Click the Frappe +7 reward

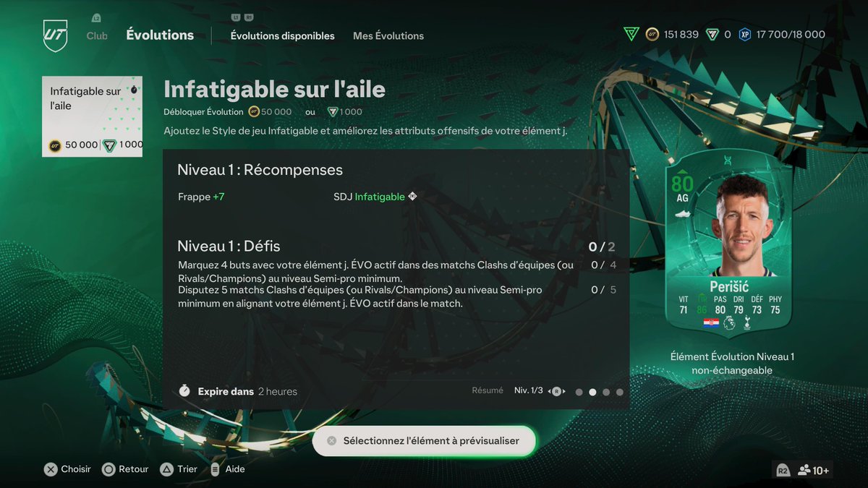[x=201, y=197]
